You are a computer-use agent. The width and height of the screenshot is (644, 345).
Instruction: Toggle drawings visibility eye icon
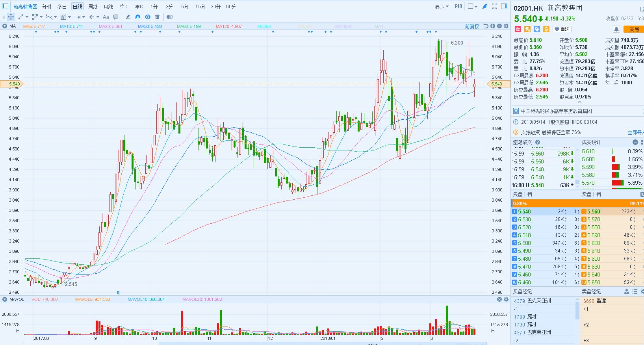[x=148, y=17]
